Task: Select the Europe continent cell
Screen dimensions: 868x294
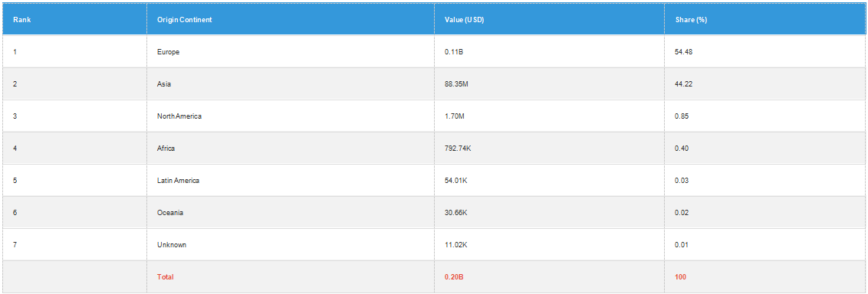Action: (x=291, y=52)
